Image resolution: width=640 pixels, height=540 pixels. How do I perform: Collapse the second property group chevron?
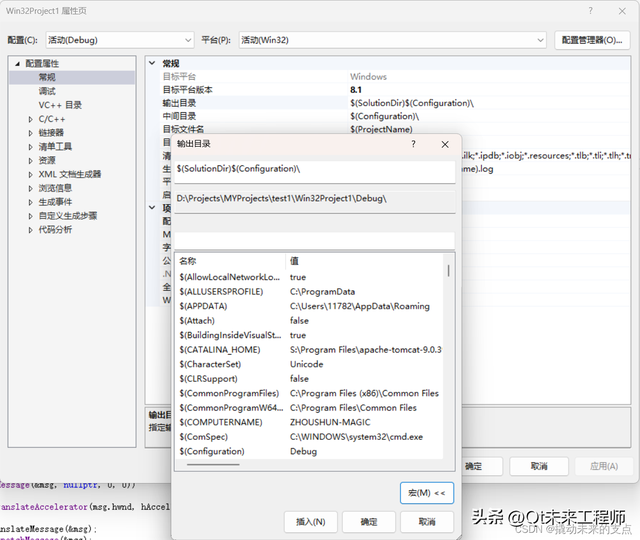tap(152, 208)
